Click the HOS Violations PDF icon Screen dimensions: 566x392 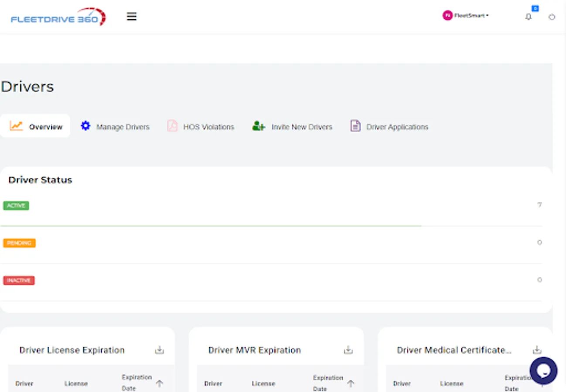tap(172, 126)
